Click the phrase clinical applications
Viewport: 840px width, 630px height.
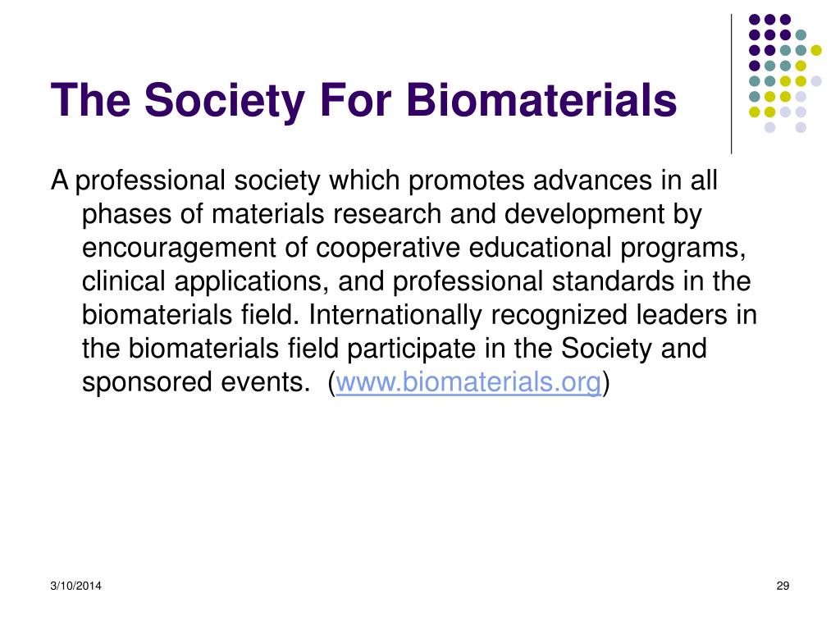click(205, 282)
